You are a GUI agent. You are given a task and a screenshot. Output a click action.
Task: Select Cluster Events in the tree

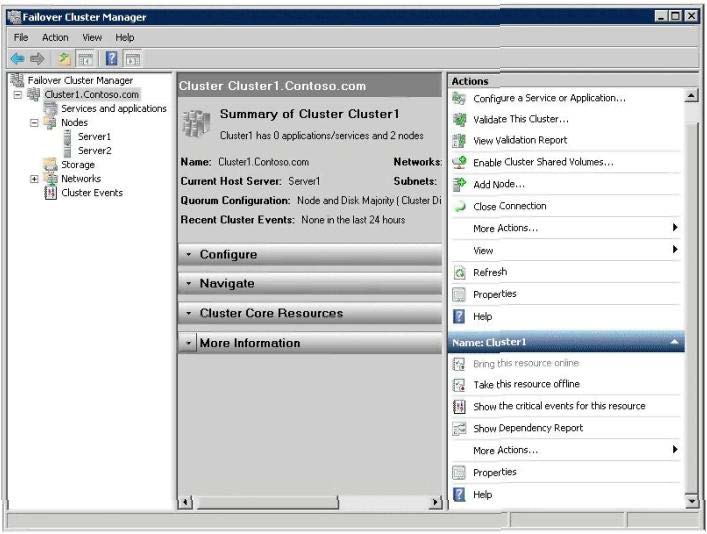tap(92, 193)
